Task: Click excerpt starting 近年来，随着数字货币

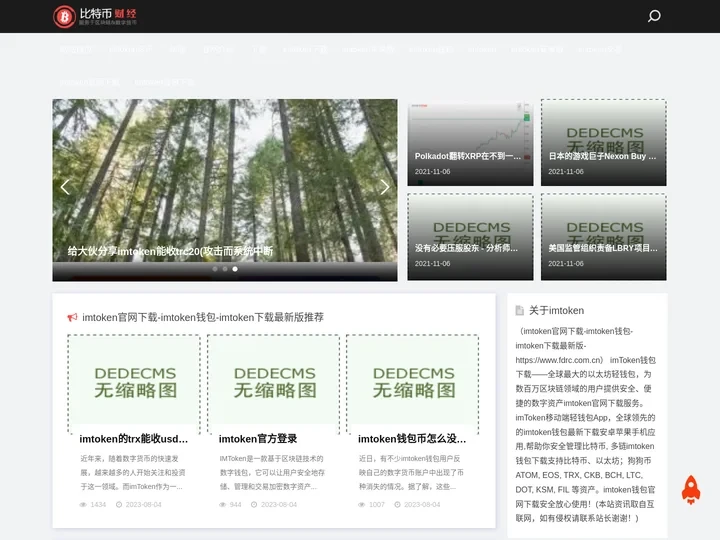Action: point(133,472)
